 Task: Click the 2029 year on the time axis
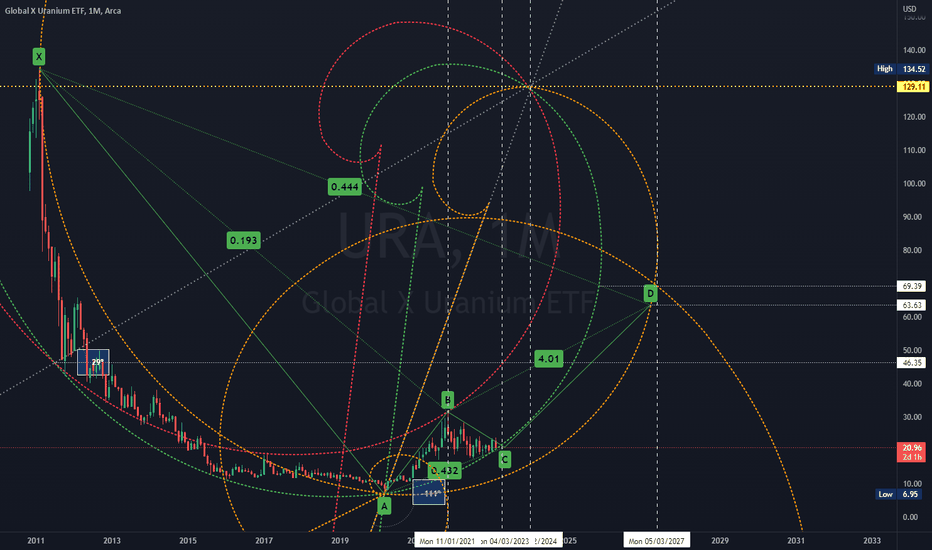pos(720,540)
